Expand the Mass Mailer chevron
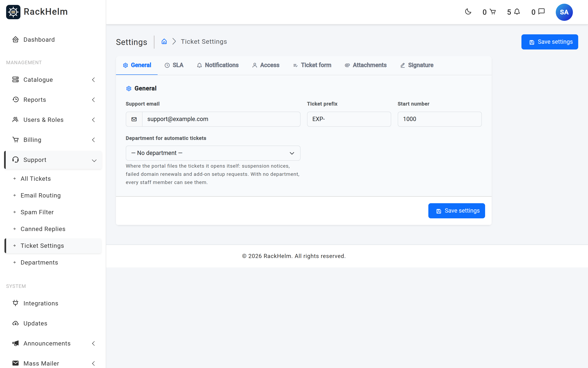The width and height of the screenshot is (588, 368). [94, 363]
